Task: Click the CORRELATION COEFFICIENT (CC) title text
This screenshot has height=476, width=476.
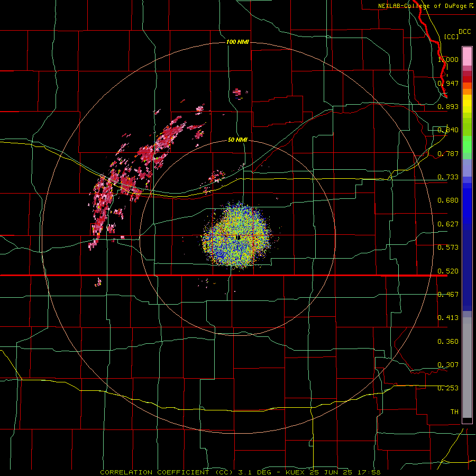Action: (x=167, y=472)
